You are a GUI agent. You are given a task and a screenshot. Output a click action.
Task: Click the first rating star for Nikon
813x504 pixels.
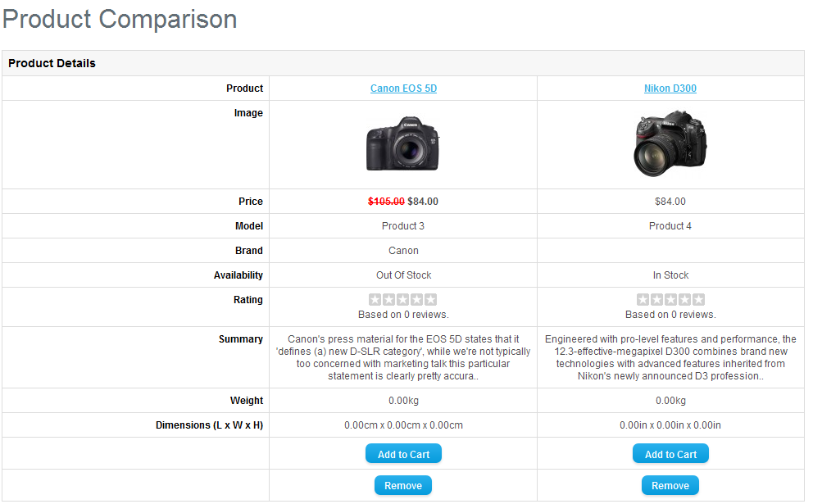[643, 300]
